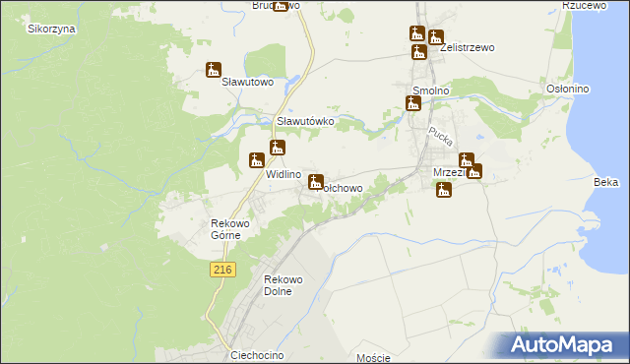
Task: Select the Rekowo Górne label
Action: (229, 229)
